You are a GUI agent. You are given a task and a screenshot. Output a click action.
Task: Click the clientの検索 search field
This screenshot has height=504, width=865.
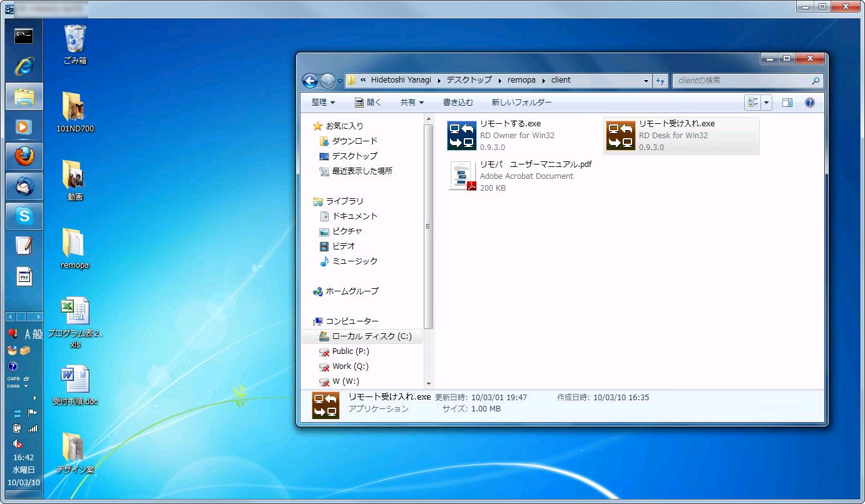tap(747, 81)
